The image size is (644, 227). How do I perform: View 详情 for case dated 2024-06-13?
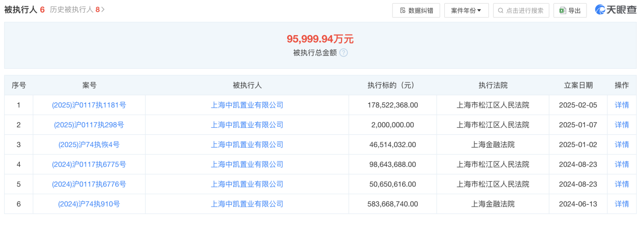tap(622, 204)
